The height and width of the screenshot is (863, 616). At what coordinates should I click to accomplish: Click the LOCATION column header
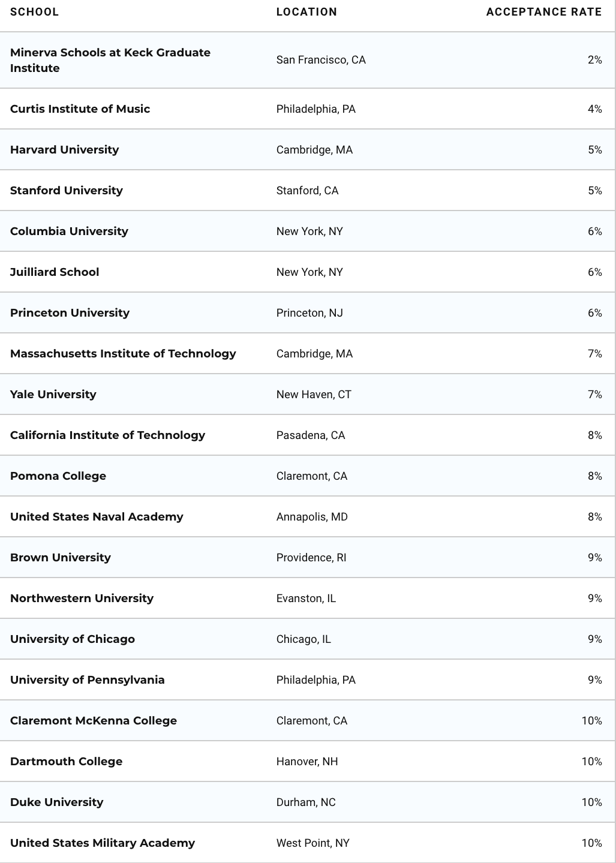[307, 12]
